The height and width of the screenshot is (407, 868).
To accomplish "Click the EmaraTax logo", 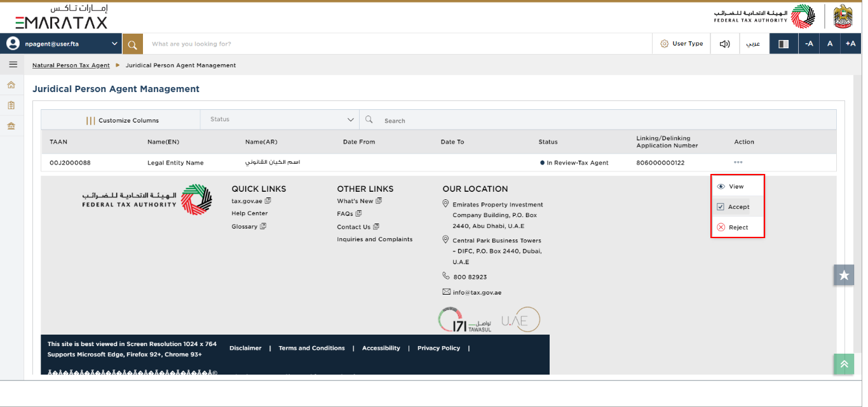I will 62,17.
